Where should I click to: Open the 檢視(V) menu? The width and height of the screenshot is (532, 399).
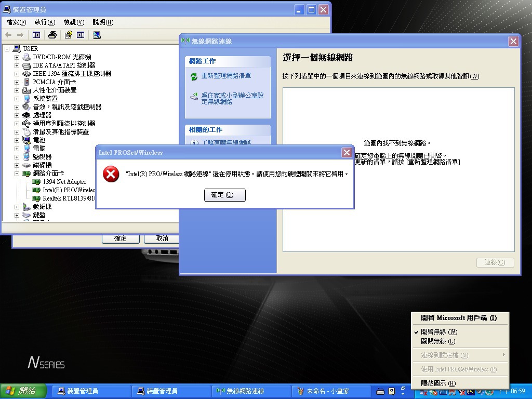pos(74,22)
